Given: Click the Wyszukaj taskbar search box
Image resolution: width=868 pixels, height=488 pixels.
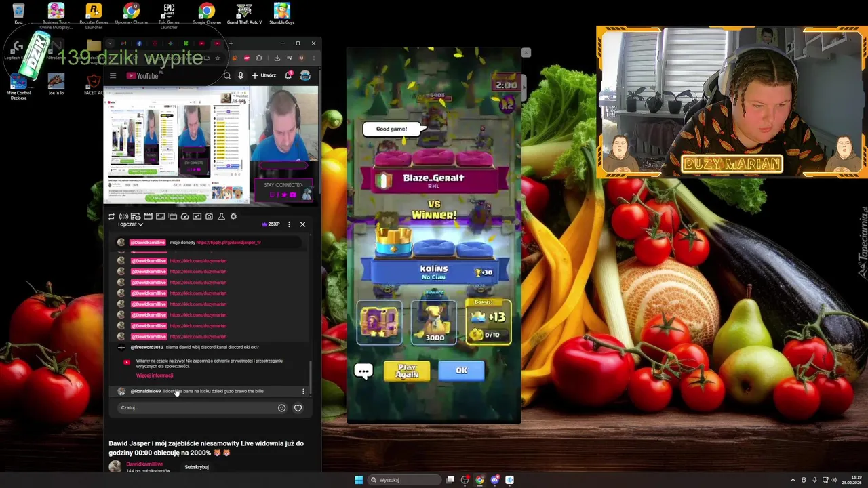Looking at the screenshot, I should click(404, 480).
